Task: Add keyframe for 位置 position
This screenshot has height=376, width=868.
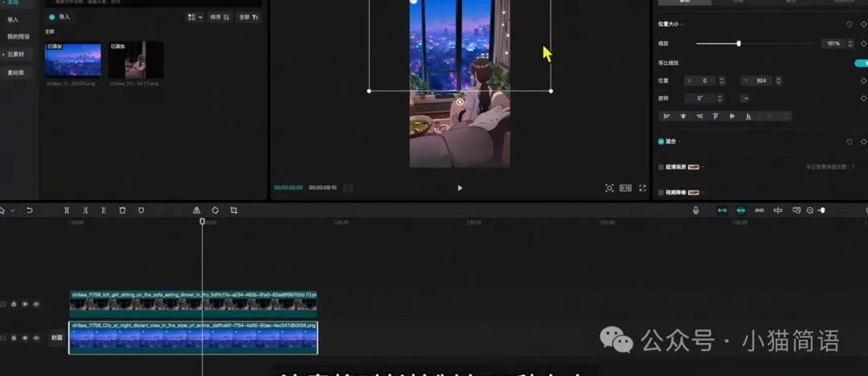Action: coord(863,81)
